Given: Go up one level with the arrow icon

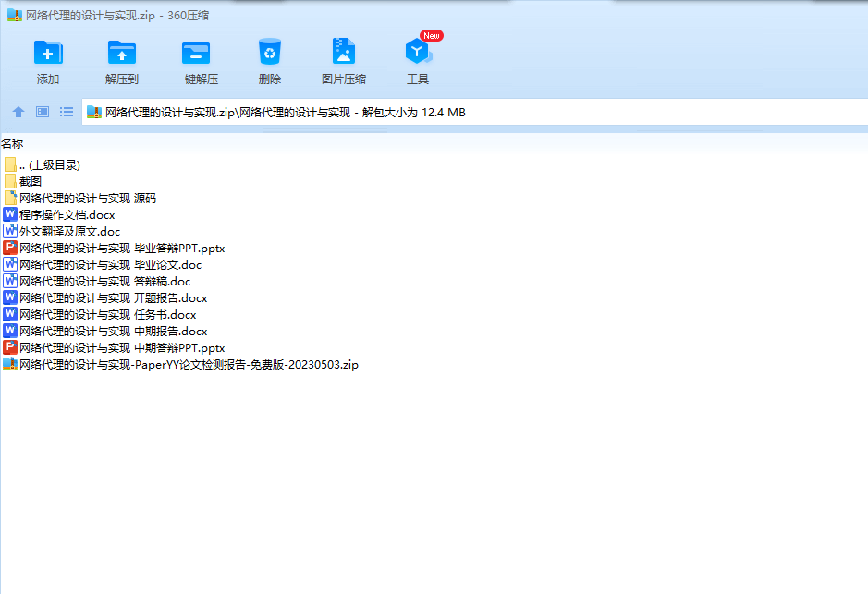Looking at the screenshot, I should pyautogui.click(x=18, y=113).
